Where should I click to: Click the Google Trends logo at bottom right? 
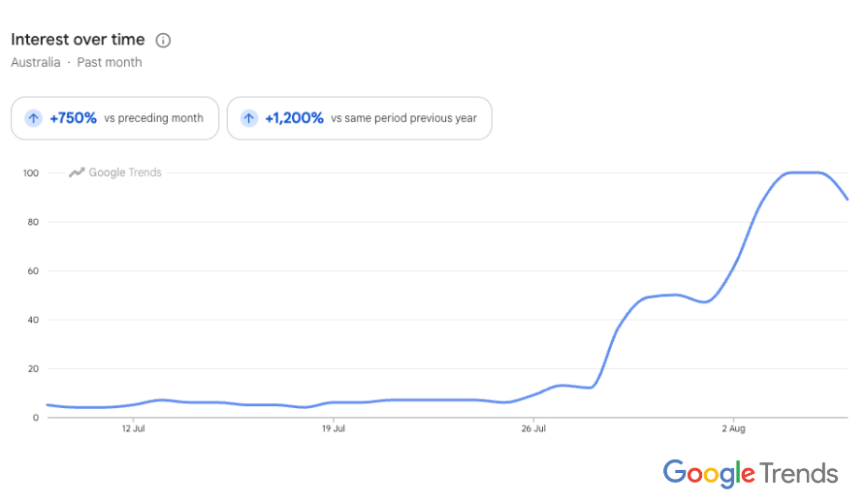click(751, 474)
